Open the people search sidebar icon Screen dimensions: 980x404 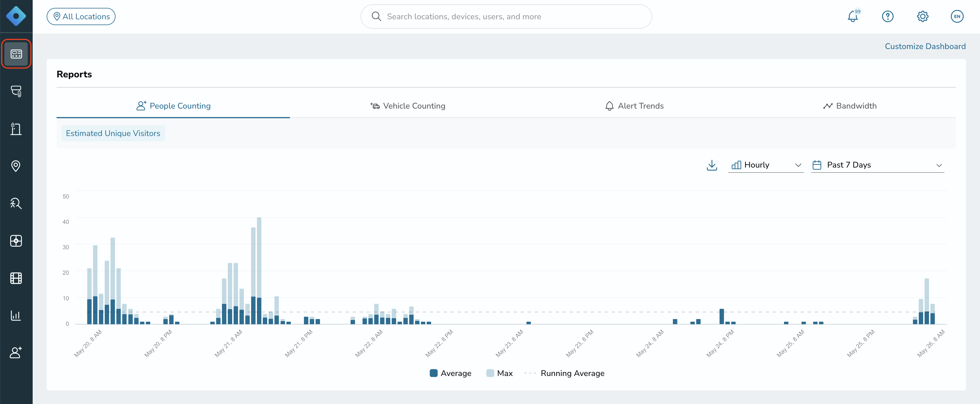[16, 203]
